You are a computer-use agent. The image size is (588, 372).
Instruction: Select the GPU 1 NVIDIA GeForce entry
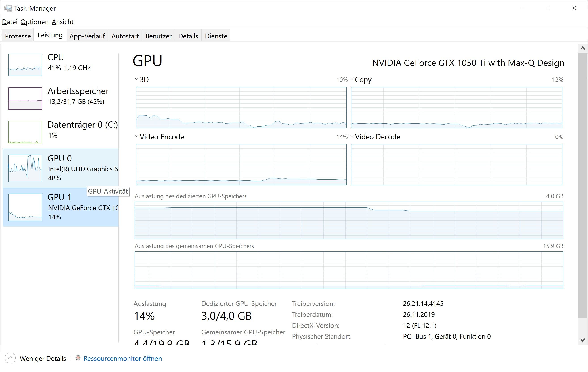coord(61,207)
